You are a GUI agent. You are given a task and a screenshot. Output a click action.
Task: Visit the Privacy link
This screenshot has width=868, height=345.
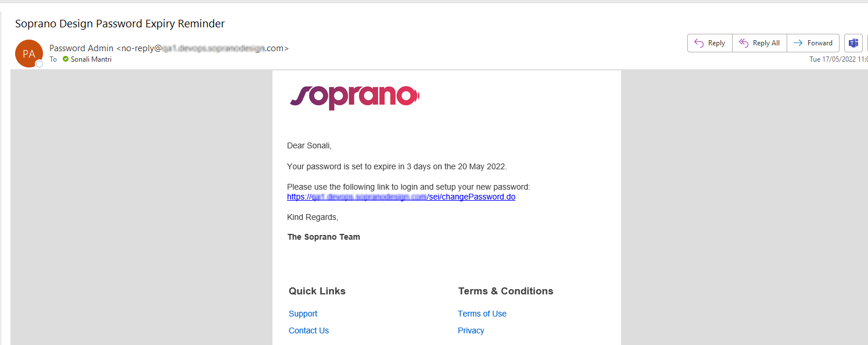tap(471, 330)
